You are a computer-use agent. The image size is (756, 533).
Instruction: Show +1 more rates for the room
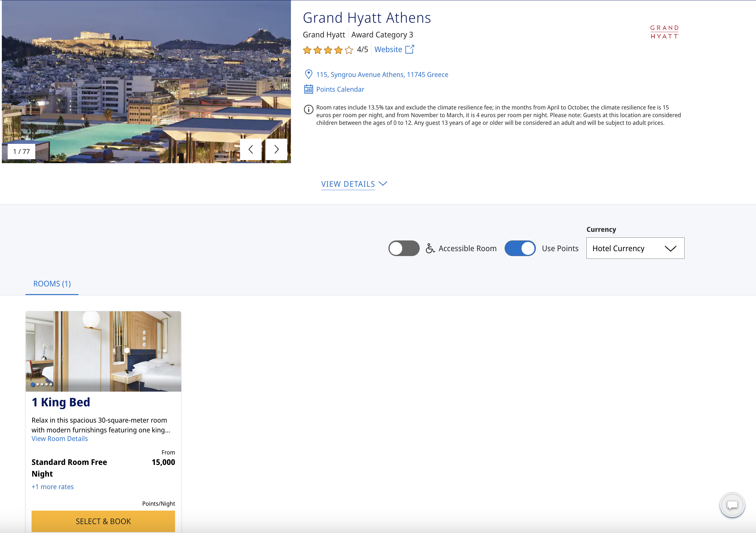(53, 487)
